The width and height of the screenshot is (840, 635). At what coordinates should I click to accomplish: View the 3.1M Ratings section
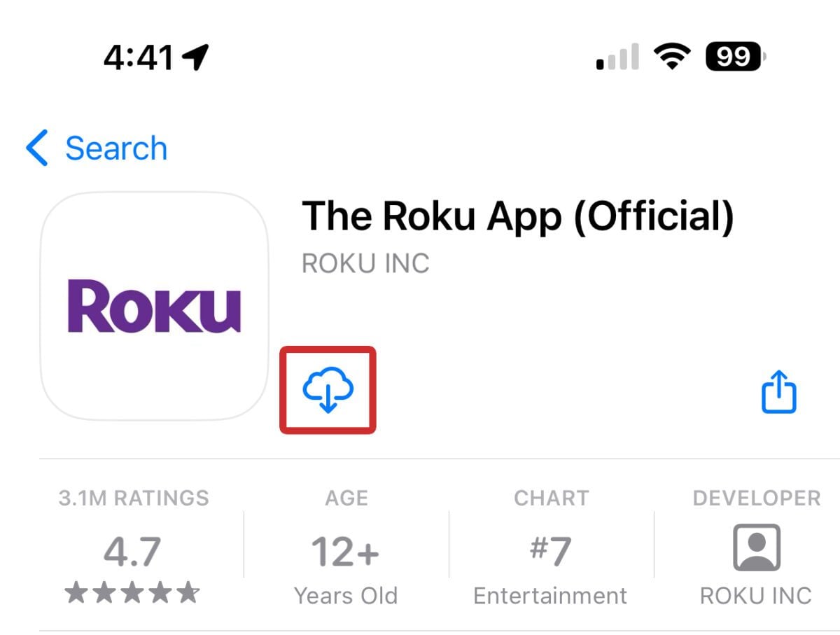pyautogui.click(x=134, y=498)
